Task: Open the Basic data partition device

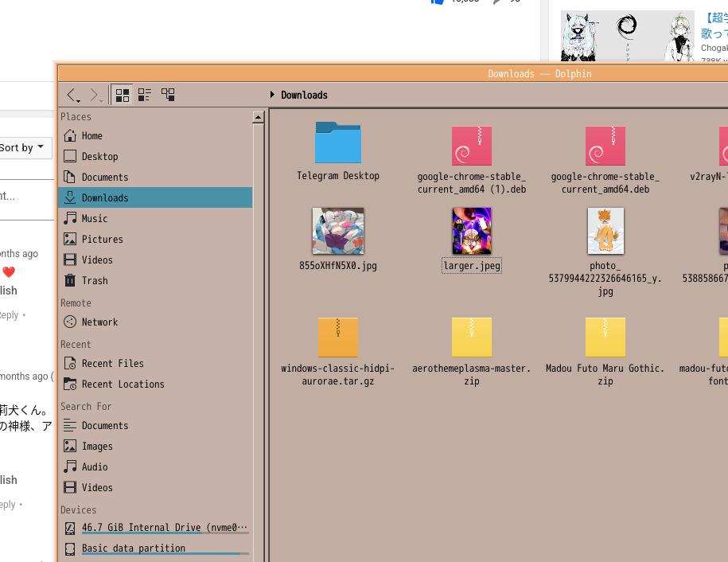Action: tap(155, 549)
